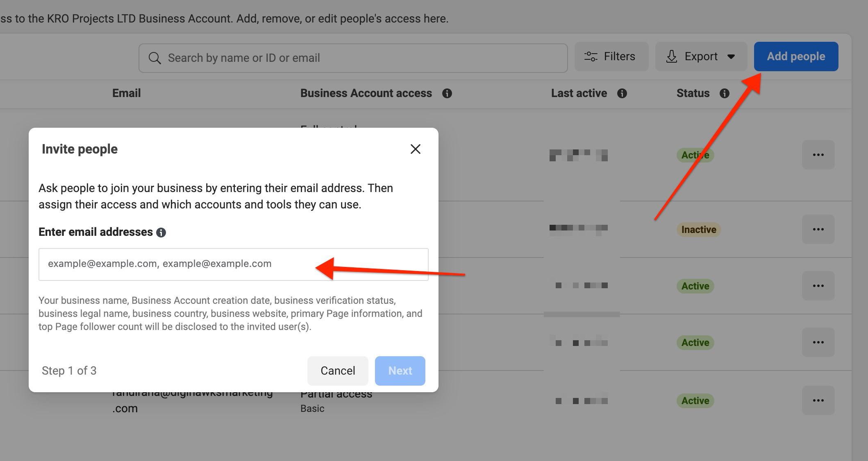Image resolution: width=868 pixels, height=461 pixels.
Task: Open three-dot menu for third row
Action: 818,286
